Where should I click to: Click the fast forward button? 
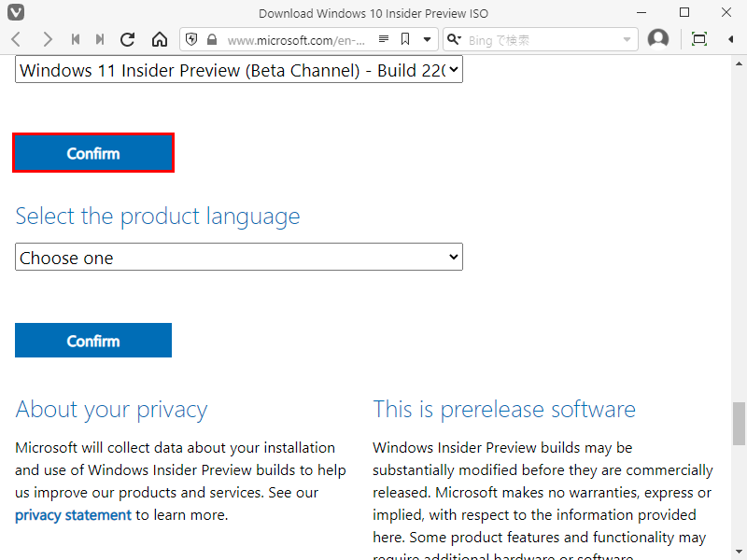tap(100, 39)
